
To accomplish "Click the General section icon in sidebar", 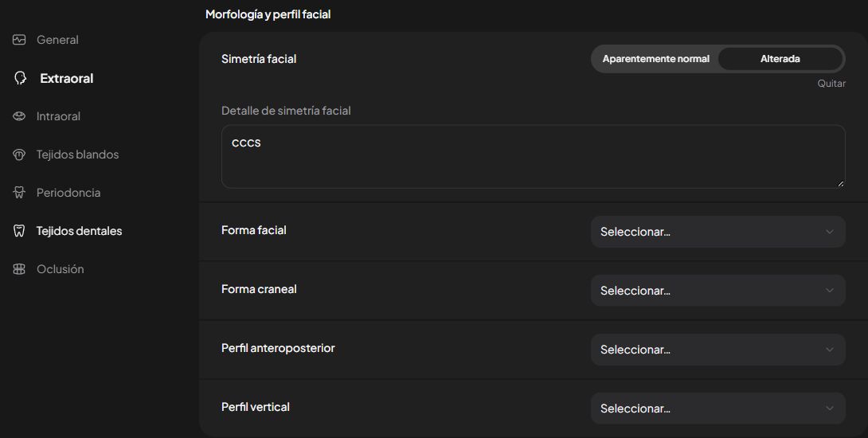I will tap(19, 40).
